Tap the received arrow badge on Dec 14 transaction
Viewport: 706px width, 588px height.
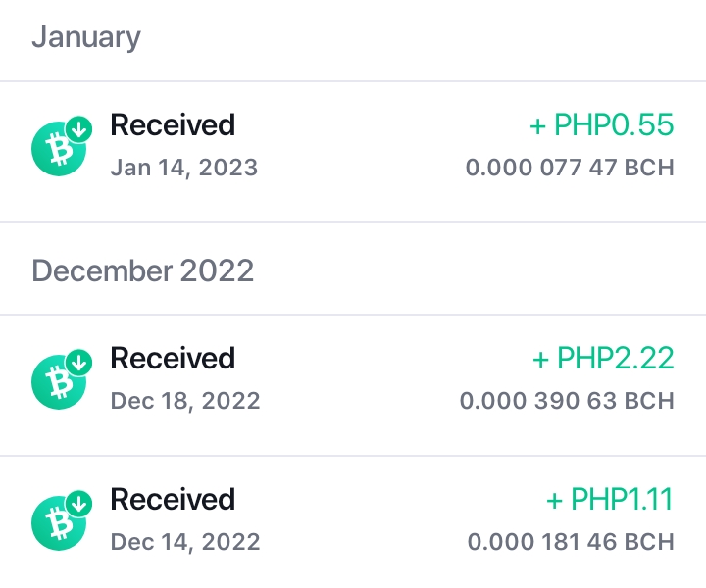pyautogui.click(x=79, y=504)
